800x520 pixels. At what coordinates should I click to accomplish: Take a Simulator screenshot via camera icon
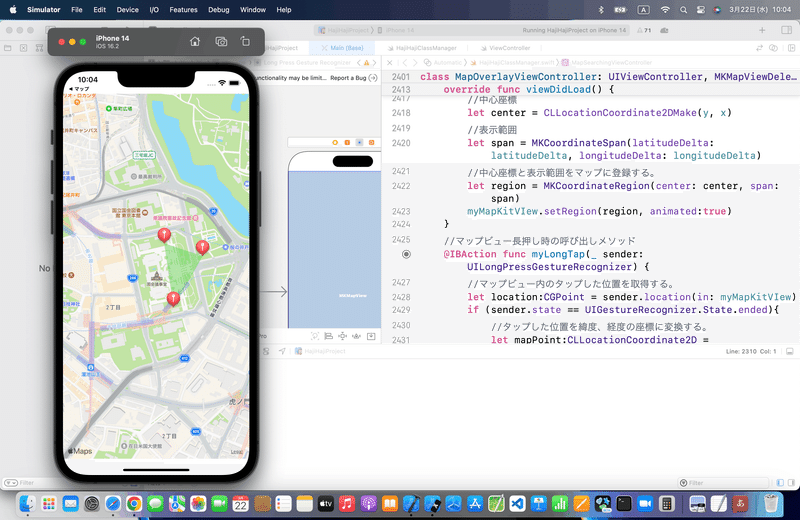(x=221, y=42)
